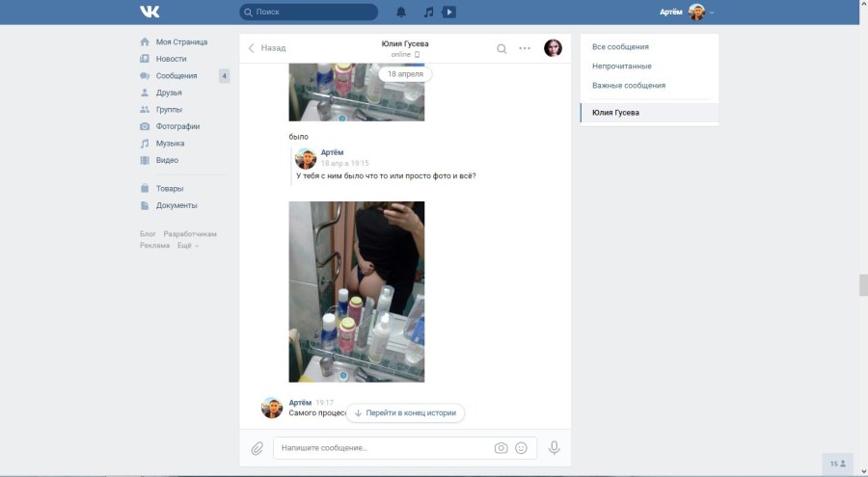Click the VK logo home icon
This screenshot has width=868, height=477.
(x=149, y=12)
